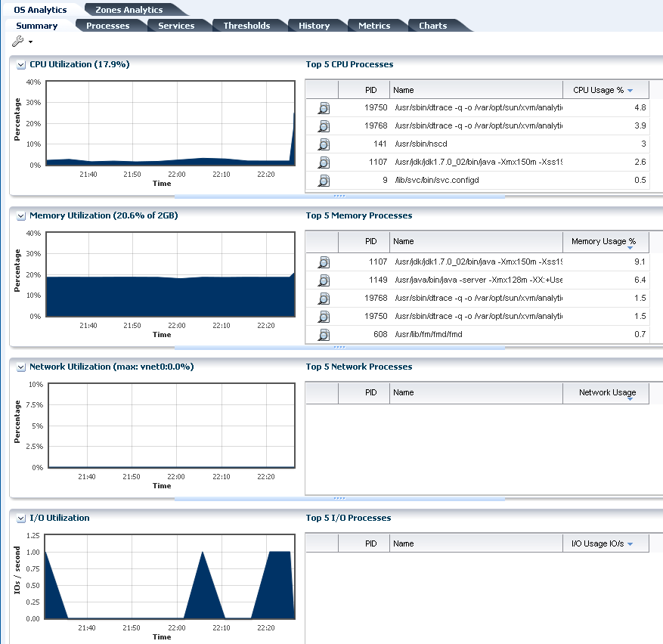Click Name header in I/O Processes table
The image size is (663, 644).
tap(476, 543)
